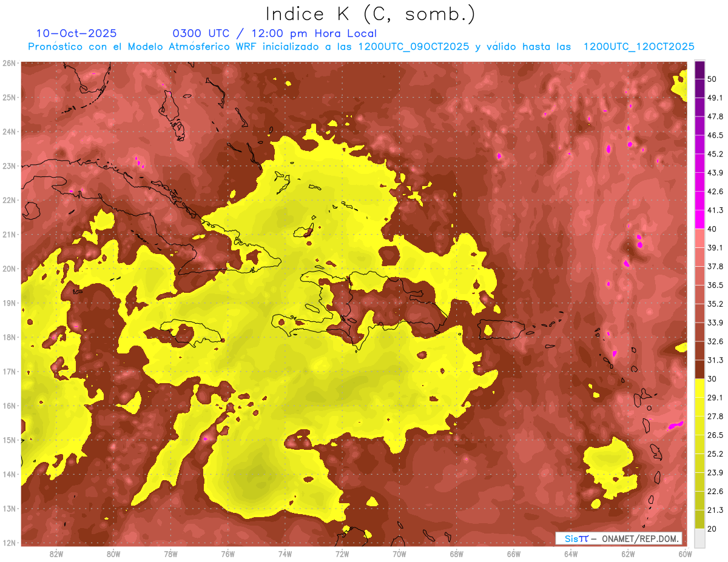
Task: Click the longitude label "72W"
Action: [x=342, y=554]
